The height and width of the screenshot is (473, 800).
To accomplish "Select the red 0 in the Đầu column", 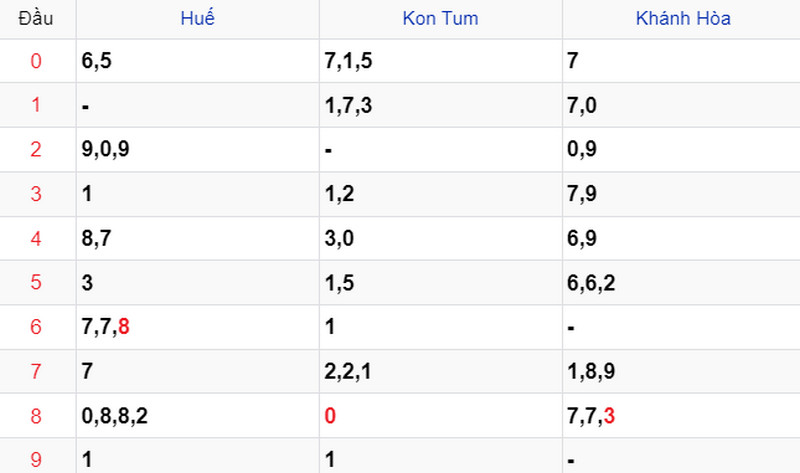I will pyautogui.click(x=36, y=61).
